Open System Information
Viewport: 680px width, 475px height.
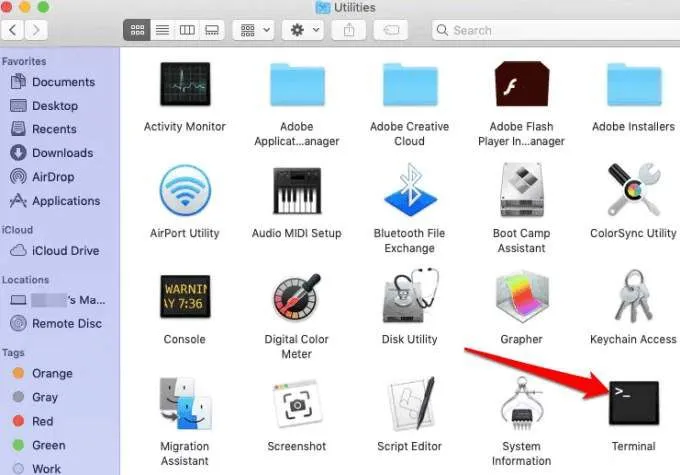pyautogui.click(x=522, y=403)
